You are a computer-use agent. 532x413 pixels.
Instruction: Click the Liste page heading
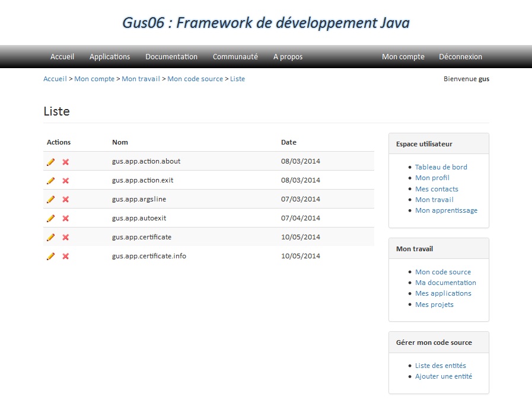pyautogui.click(x=57, y=111)
